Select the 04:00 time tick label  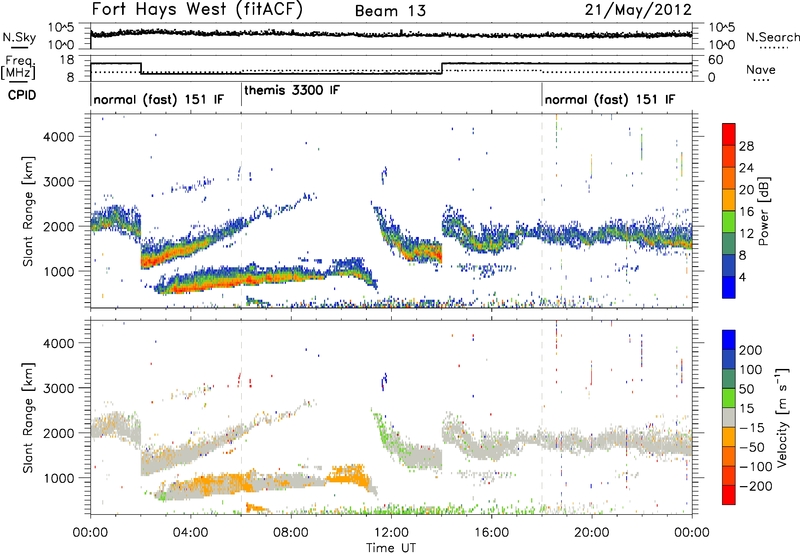[x=190, y=533]
